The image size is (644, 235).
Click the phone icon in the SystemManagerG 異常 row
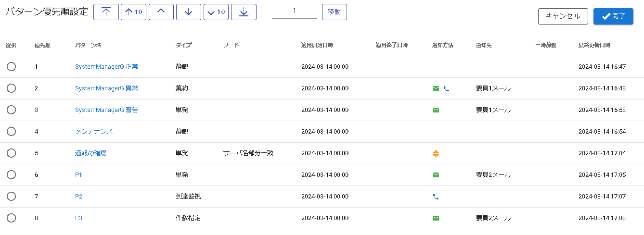click(x=446, y=88)
